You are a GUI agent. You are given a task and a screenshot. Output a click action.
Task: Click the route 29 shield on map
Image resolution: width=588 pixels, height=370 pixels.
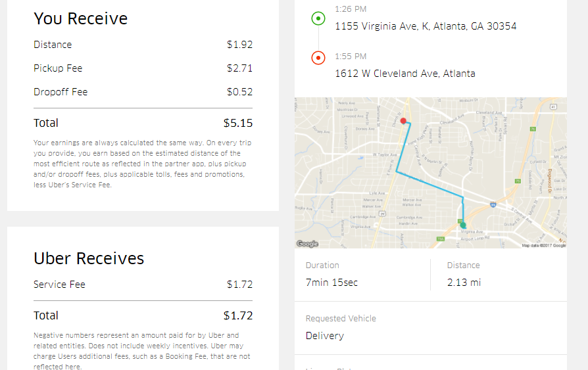click(382, 214)
